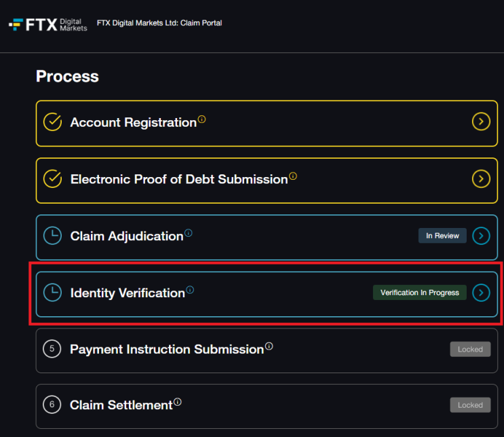
Task: Click the Payment Instruction Submission Locked badge
Action: pos(470,349)
